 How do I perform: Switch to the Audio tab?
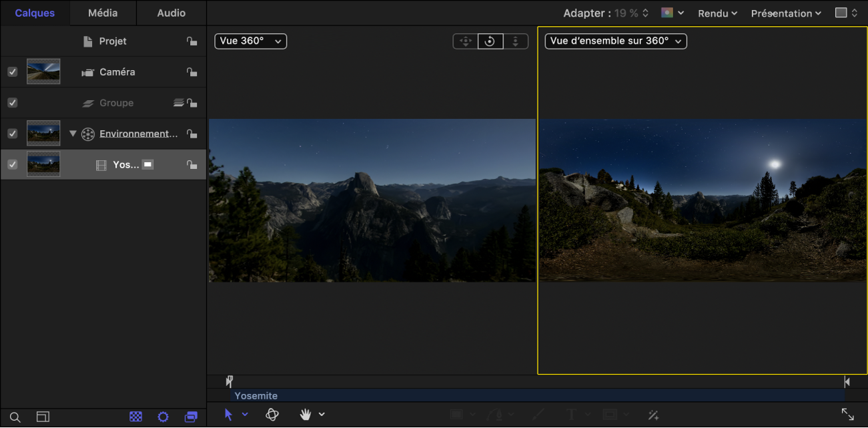171,13
